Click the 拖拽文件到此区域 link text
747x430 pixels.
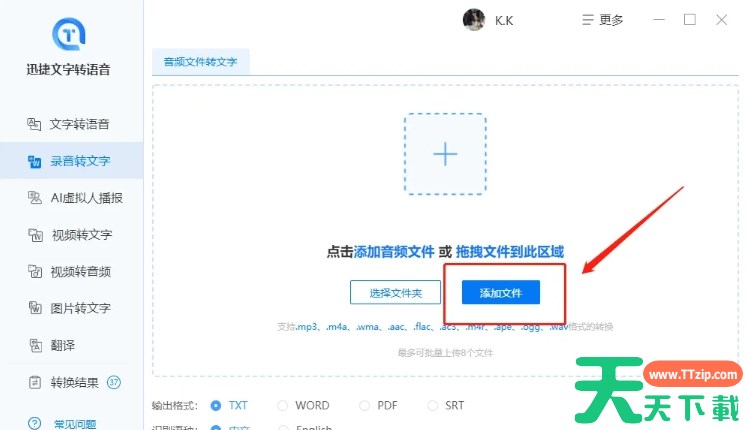tap(510, 251)
